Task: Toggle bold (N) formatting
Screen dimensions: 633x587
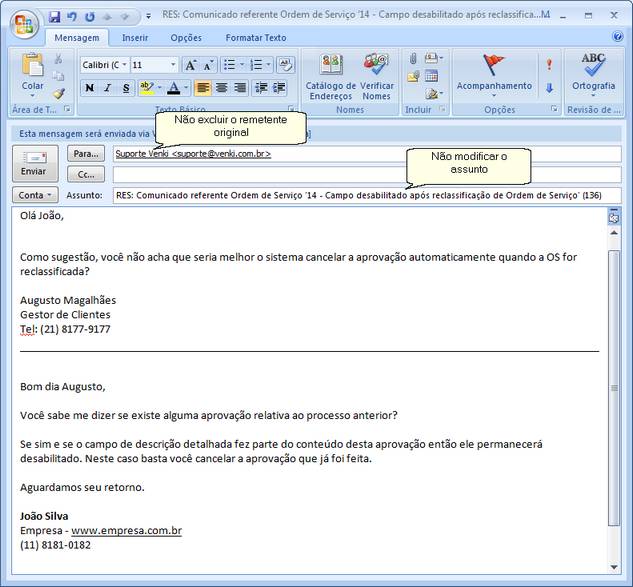Action: [90, 88]
